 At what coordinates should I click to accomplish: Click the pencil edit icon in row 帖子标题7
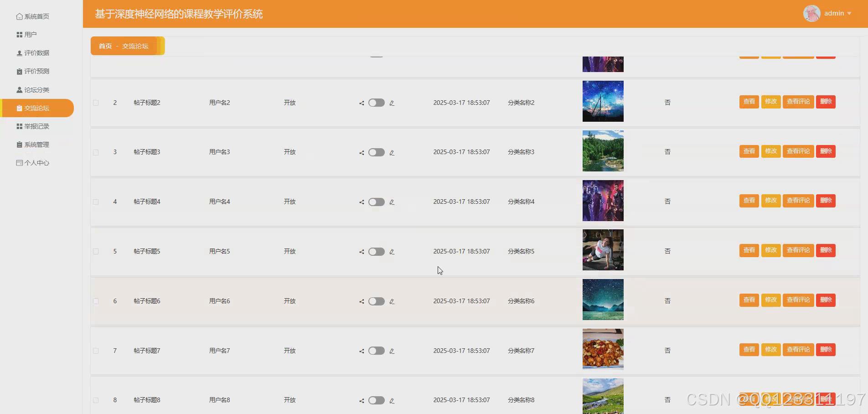click(x=392, y=351)
